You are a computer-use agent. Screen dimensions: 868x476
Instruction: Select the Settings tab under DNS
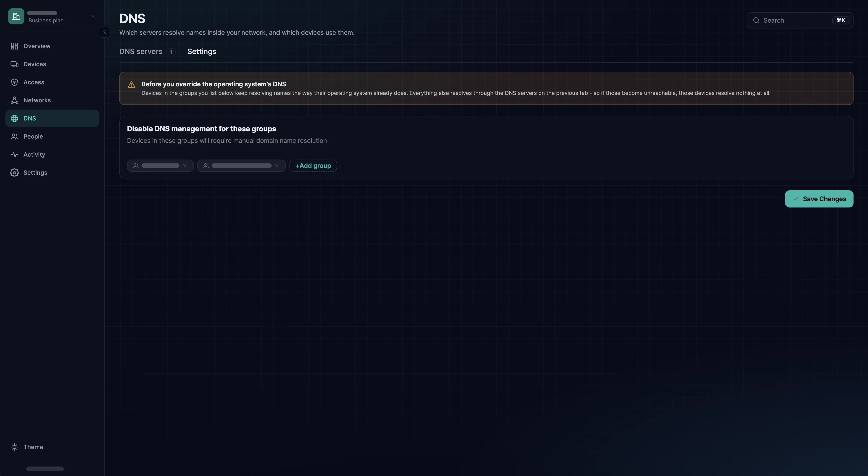[201, 52]
